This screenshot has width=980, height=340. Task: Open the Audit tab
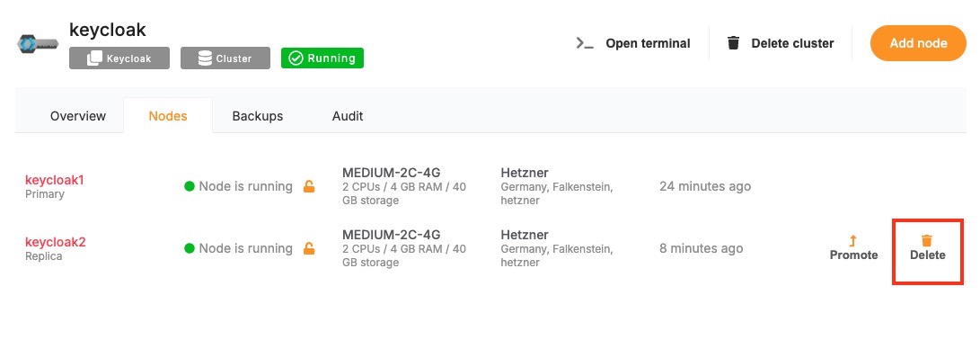tap(348, 116)
